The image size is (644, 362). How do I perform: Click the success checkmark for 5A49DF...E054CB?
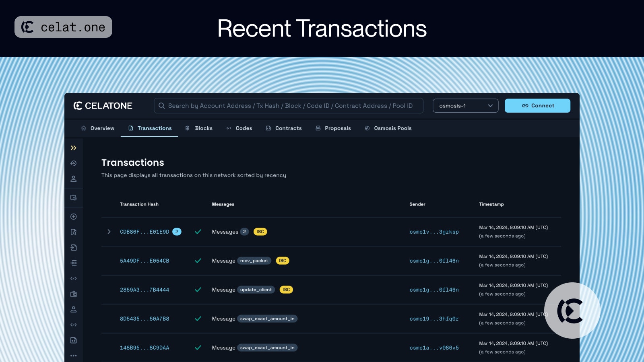pyautogui.click(x=198, y=261)
